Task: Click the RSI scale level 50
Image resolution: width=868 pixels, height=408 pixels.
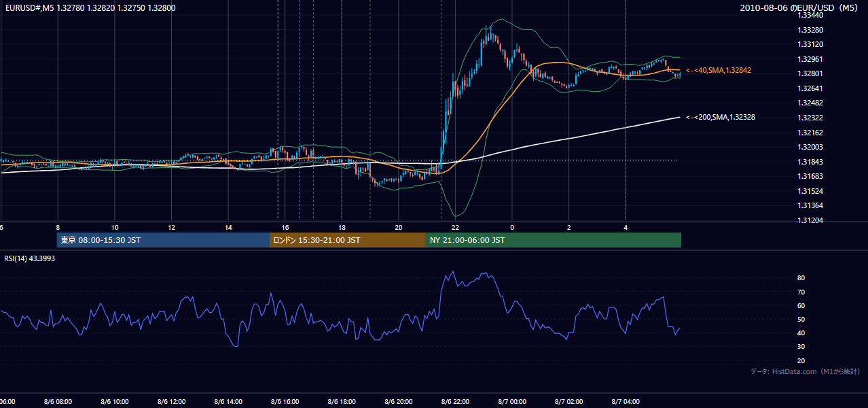Action: click(x=801, y=319)
